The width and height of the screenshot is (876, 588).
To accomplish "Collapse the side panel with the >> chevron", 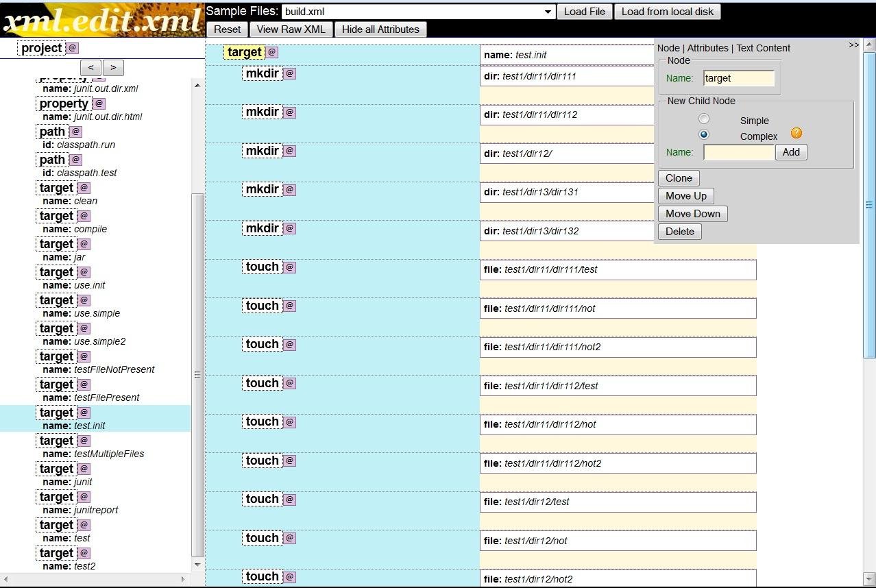I will point(853,44).
